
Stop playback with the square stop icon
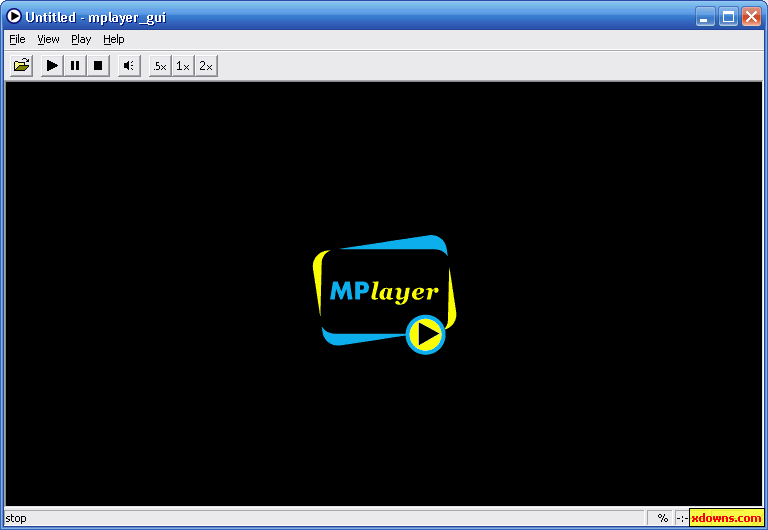point(98,66)
